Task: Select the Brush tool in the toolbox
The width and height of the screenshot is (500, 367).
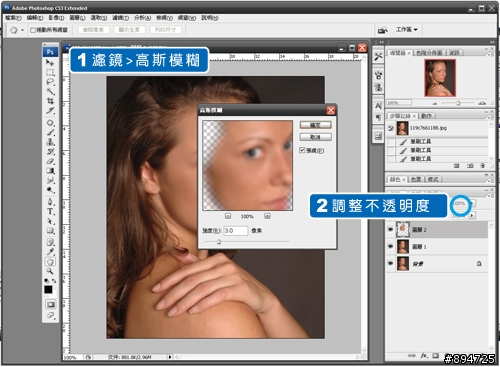Action: coord(50,133)
